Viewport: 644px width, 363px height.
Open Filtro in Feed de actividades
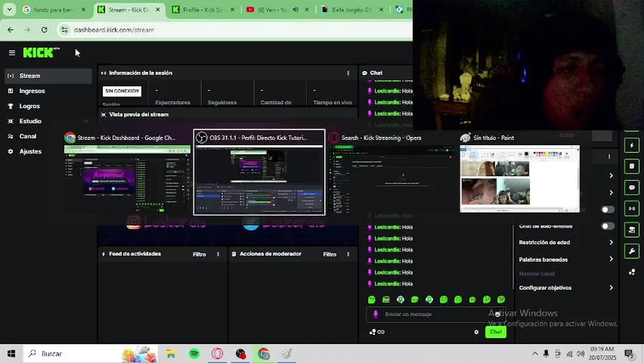(x=200, y=254)
